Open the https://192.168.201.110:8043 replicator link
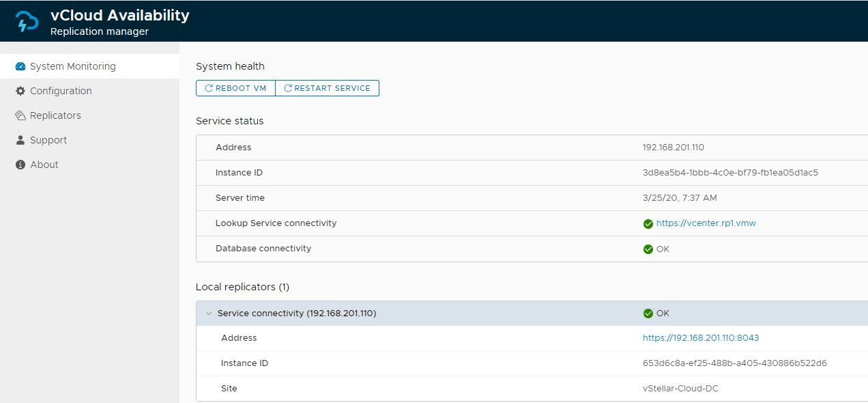Screen dimensions: 868x403 pyautogui.click(x=701, y=338)
